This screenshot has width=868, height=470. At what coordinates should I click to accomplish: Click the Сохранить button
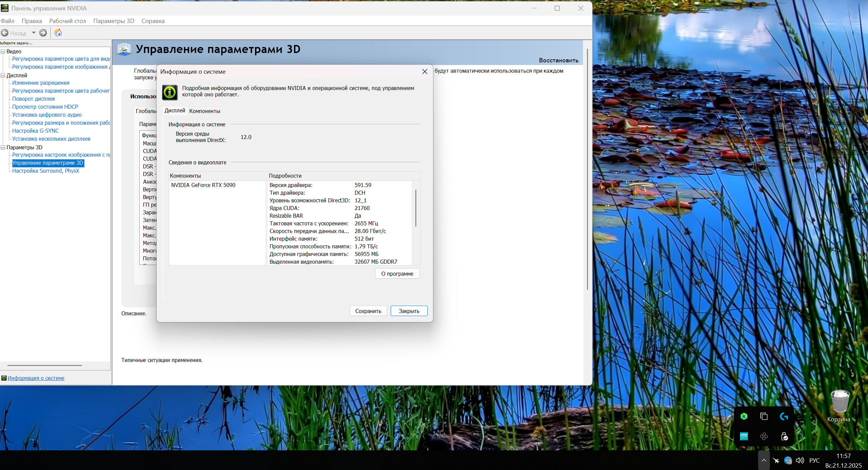368,311
